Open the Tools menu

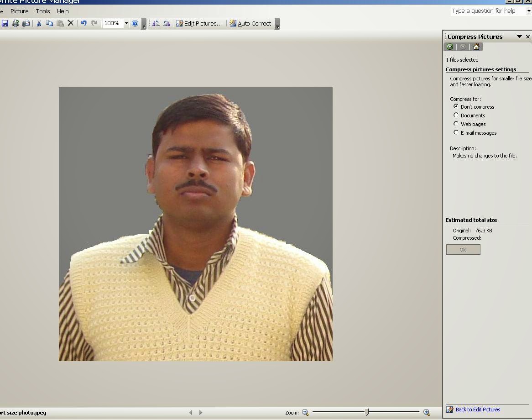pos(43,11)
